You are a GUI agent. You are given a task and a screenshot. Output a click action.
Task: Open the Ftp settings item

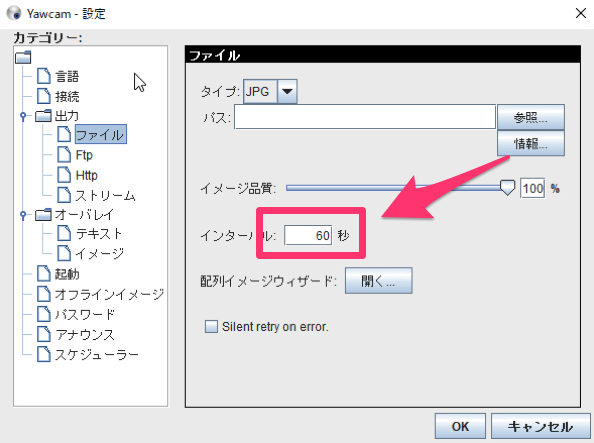pyautogui.click(x=84, y=155)
